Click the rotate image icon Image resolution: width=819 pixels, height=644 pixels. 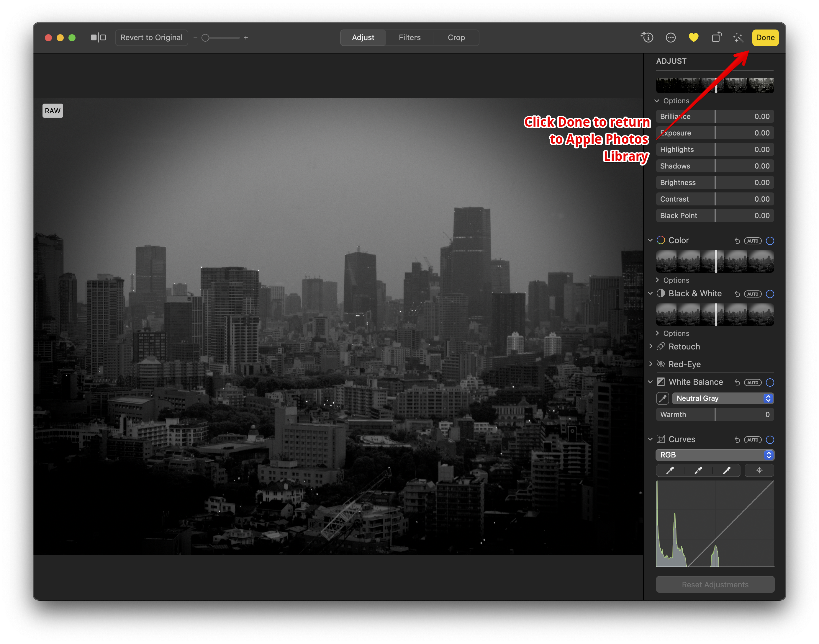coord(716,38)
